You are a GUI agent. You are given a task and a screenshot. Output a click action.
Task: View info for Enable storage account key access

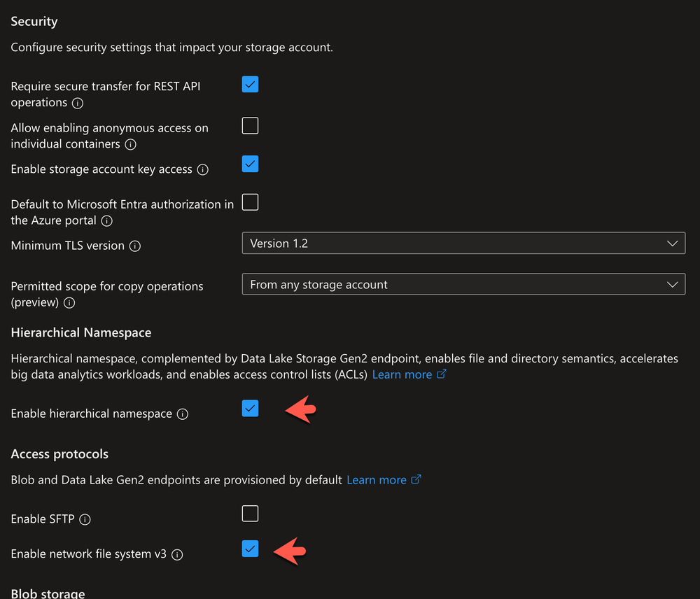pos(203,169)
